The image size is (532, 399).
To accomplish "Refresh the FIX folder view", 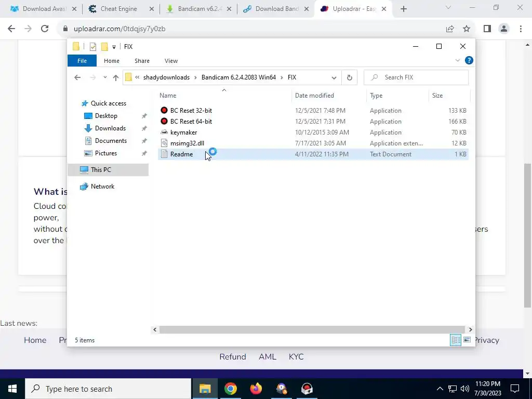I will pos(350,77).
